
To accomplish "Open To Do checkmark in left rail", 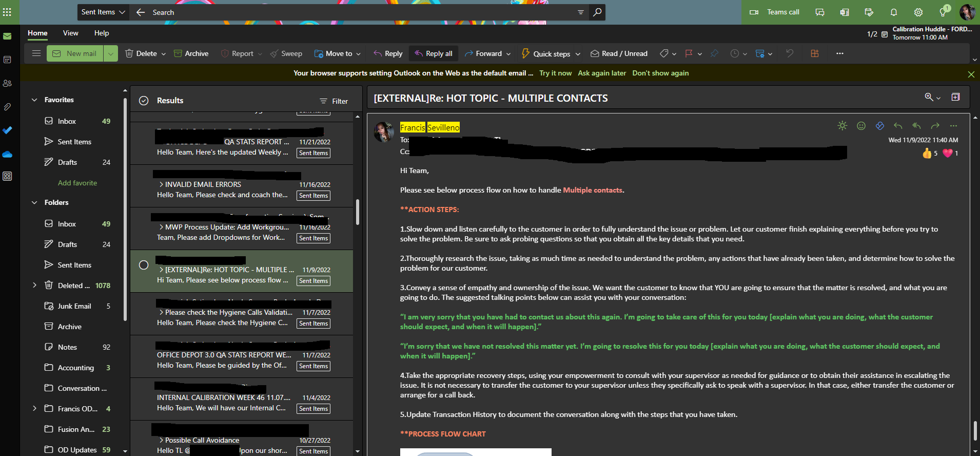I will pyautogui.click(x=7, y=130).
